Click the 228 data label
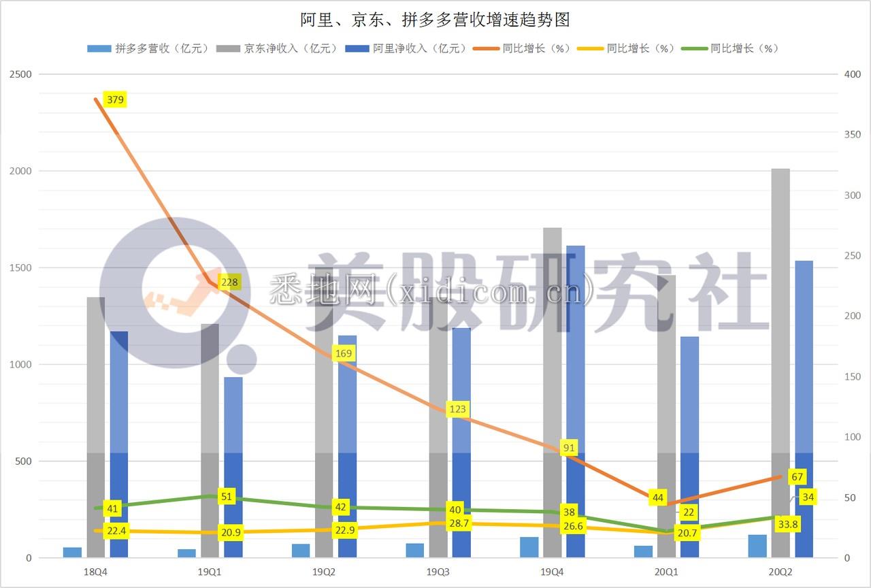Screen dimensions: 871x588 click(x=230, y=282)
